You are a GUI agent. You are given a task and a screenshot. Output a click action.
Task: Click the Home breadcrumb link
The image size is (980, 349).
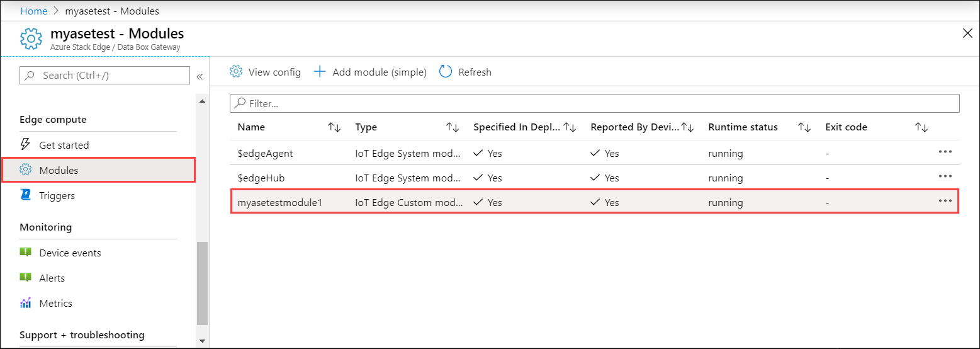[34, 11]
